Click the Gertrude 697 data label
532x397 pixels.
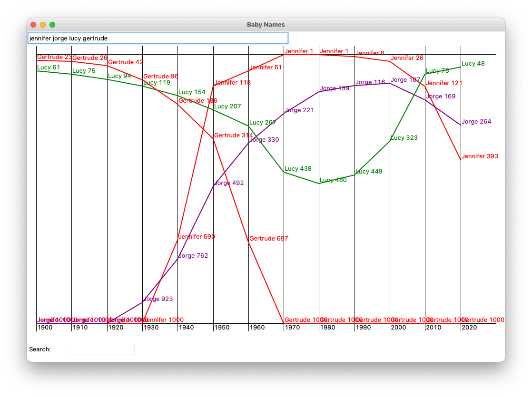click(268, 239)
